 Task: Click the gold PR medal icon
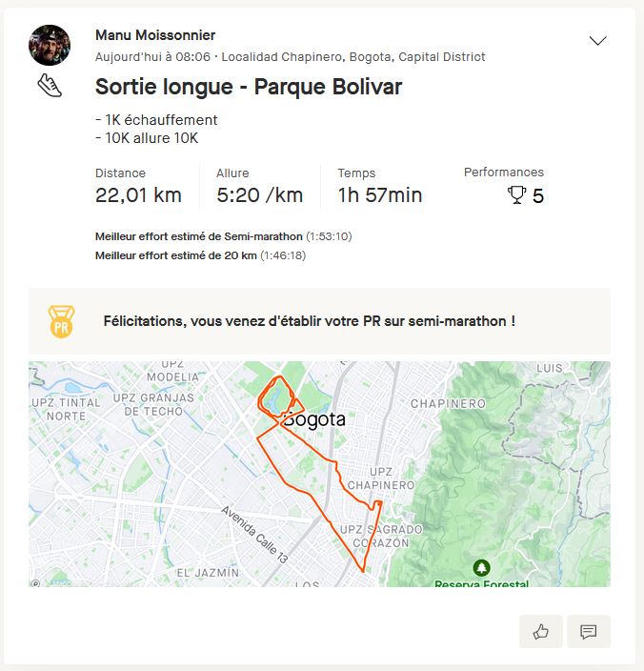[x=61, y=321]
